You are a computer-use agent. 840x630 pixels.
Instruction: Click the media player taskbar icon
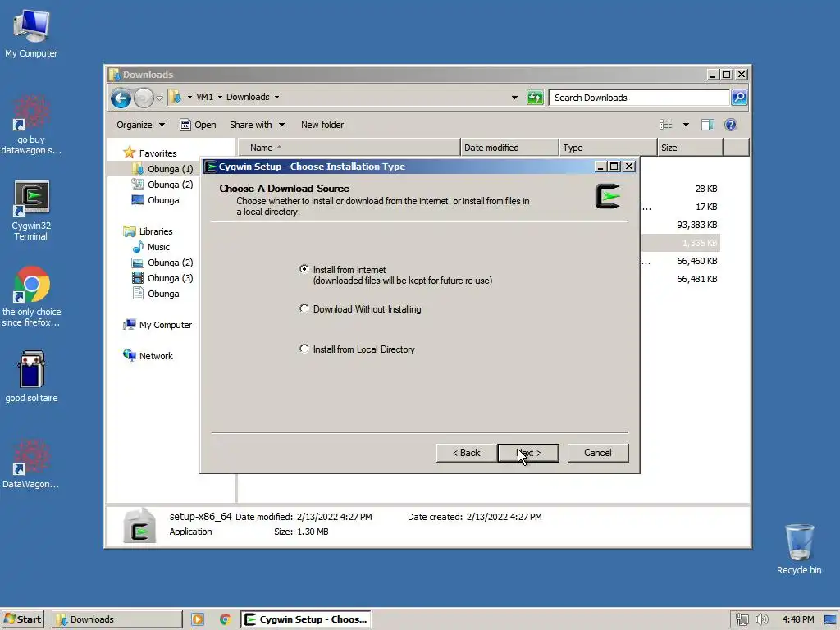[198, 619]
